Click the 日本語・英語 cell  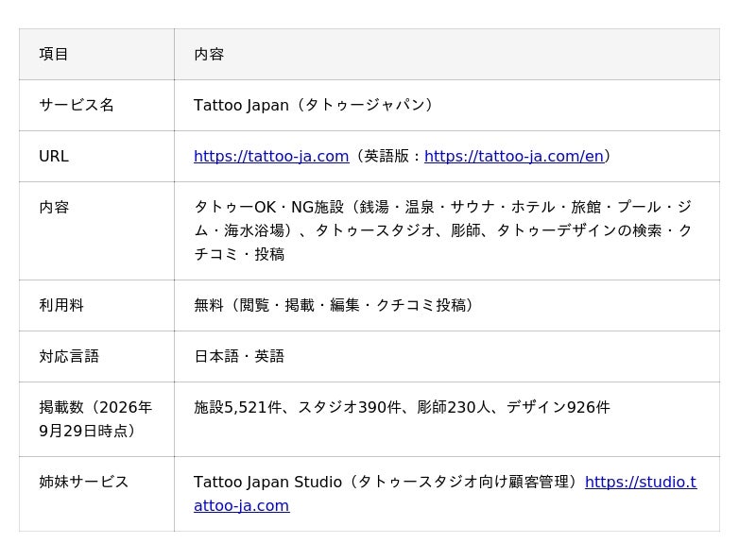tap(447, 356)
